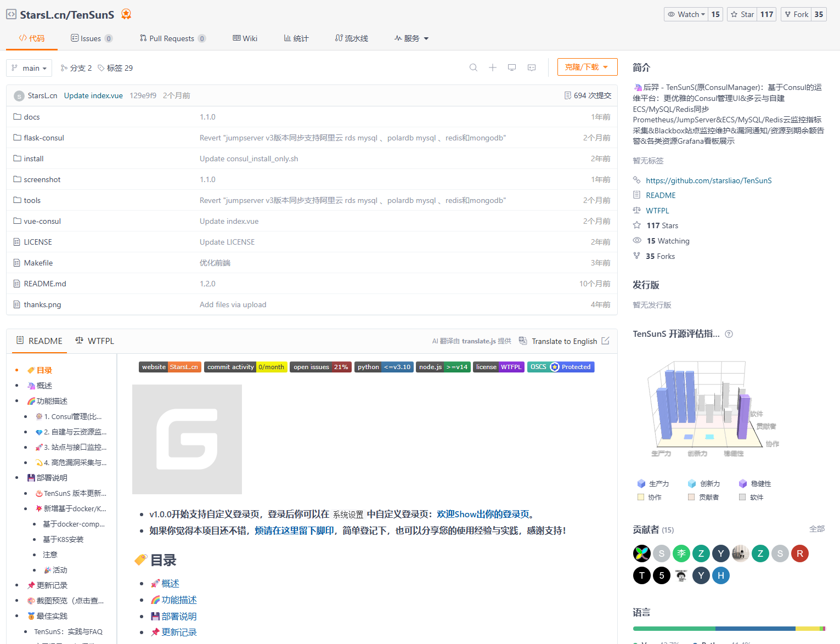Open the Pull Requests tab
The height and width of the screenshot is (644, 840).
pyautogui.click(x=173, y=38)
